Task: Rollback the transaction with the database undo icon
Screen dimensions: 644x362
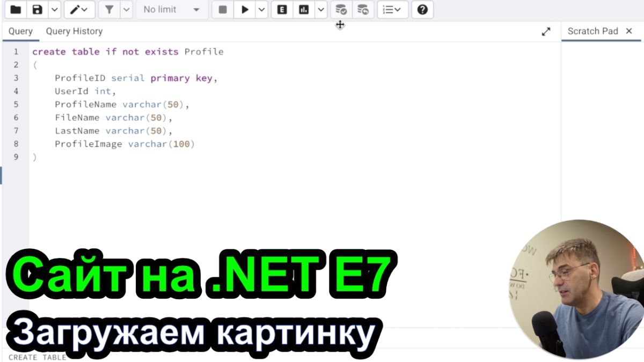Action: pyautogui.click(x=363, y=10)
